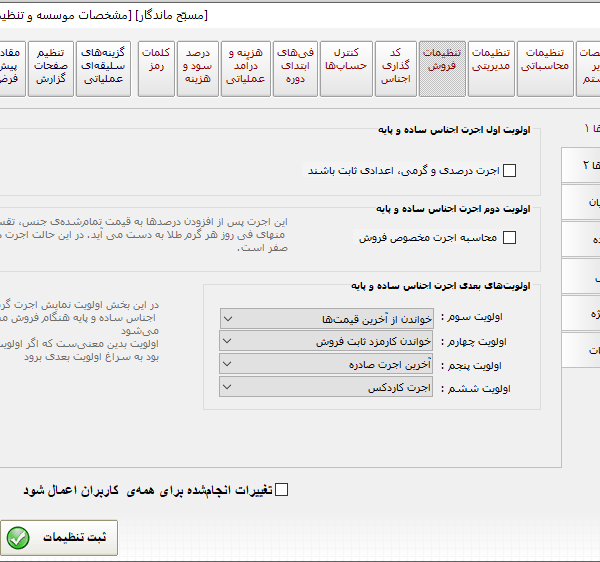Click the green checkmark icon on ثبت تنظیمات
The width and height of the screenshot is (600, 562).
click(18, 538)
